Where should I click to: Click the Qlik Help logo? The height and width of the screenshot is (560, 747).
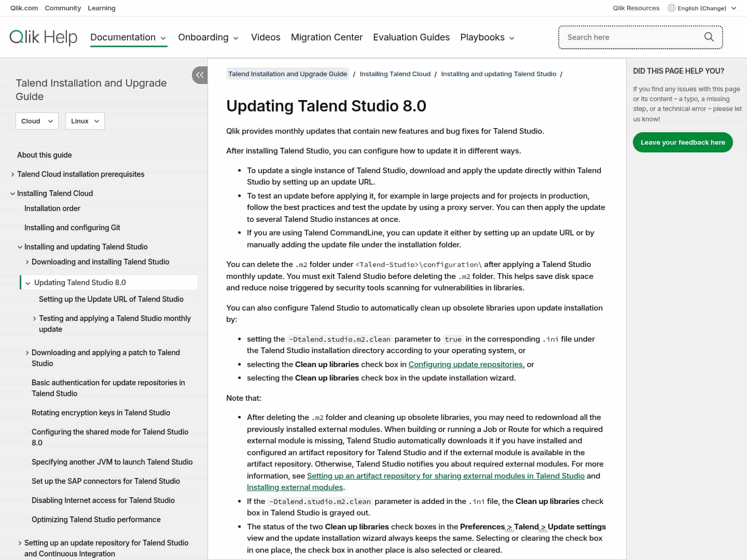44,37
